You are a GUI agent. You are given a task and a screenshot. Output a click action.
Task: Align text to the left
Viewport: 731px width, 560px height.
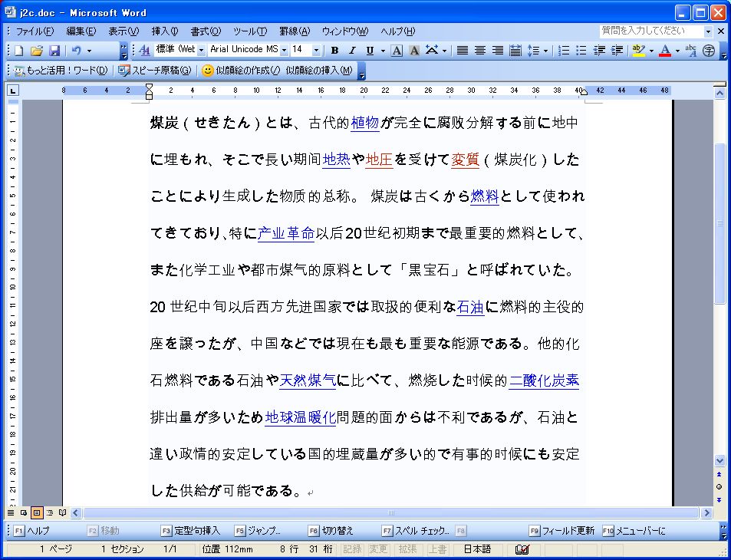click(462, 51)
